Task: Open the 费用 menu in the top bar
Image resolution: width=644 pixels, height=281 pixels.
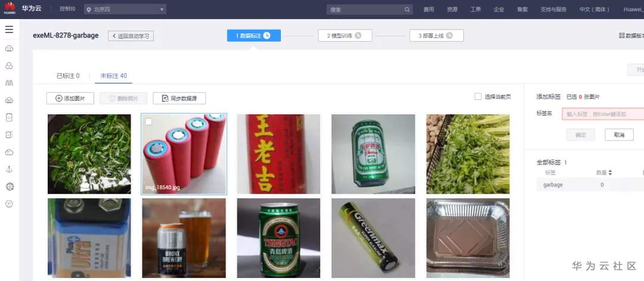Action: (429, 10)
